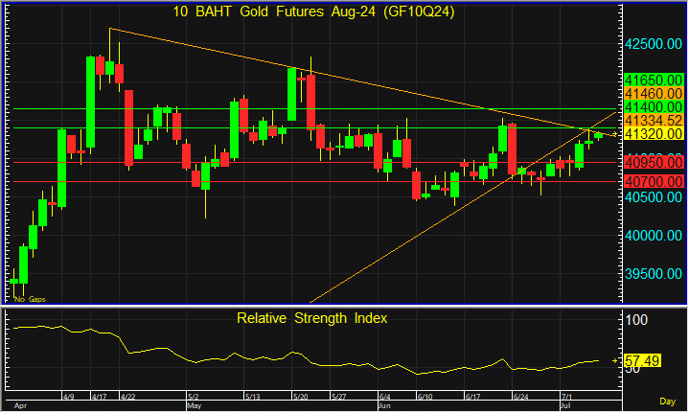
Task: Select the red 40950.00 price label
Action: point(651,161)
